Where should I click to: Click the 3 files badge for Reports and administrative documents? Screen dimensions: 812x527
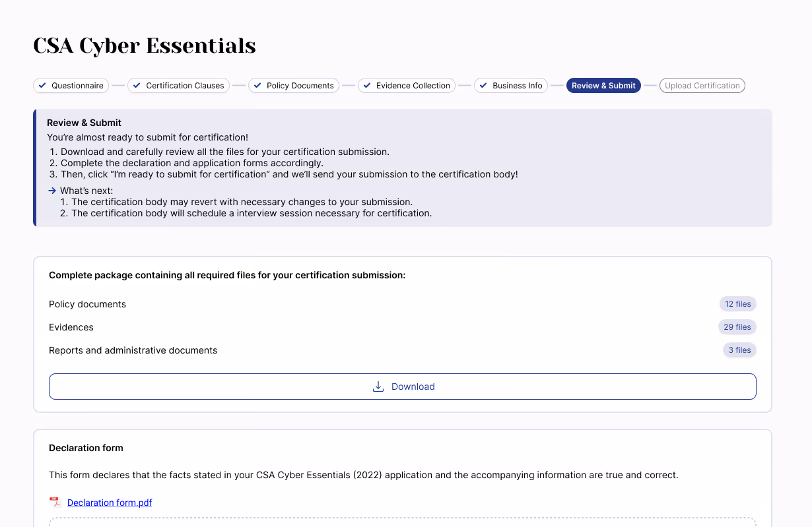(739, 350)
